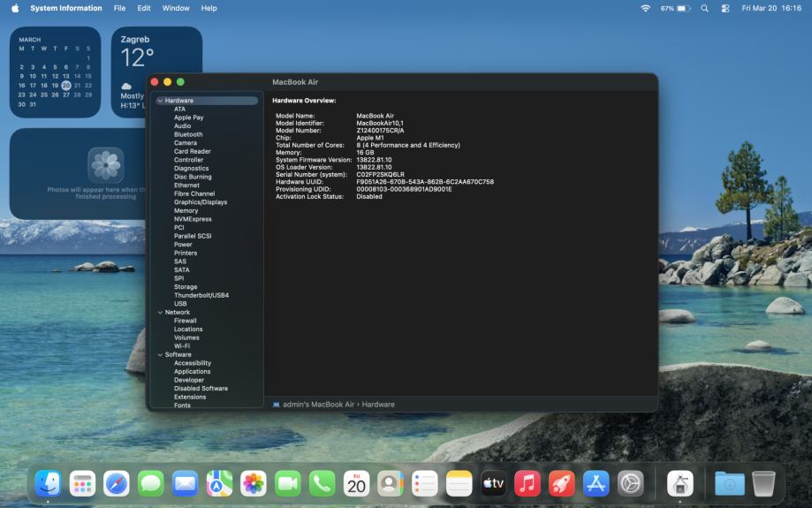Viewport: 812px width, 508px height.
Task: Open the File menu
Action: pos(119,8)
